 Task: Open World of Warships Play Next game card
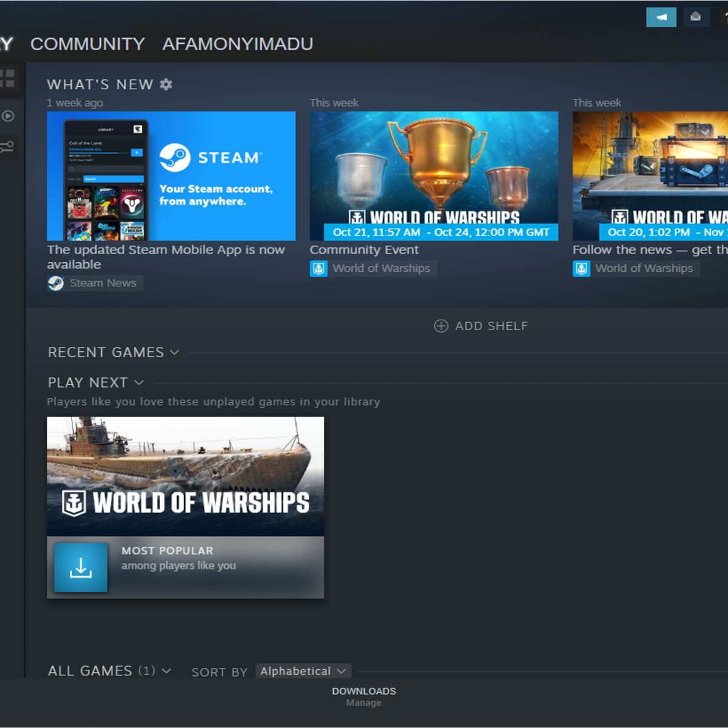pyautogui.click(x=185, y=507)
